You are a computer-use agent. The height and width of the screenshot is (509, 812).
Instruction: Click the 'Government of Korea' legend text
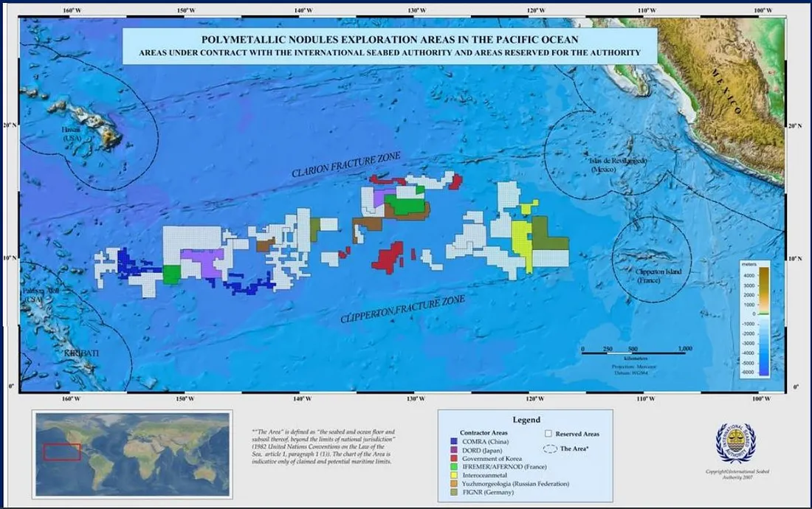492,459
